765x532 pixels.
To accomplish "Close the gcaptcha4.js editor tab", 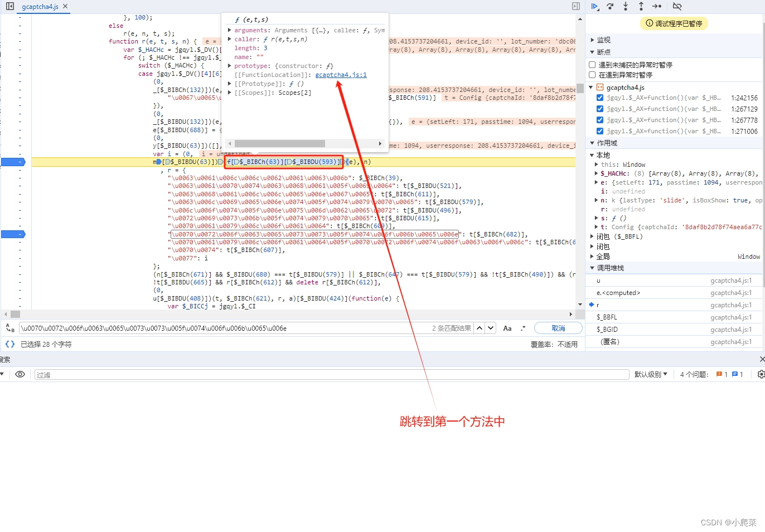I will tap(65, 6).
